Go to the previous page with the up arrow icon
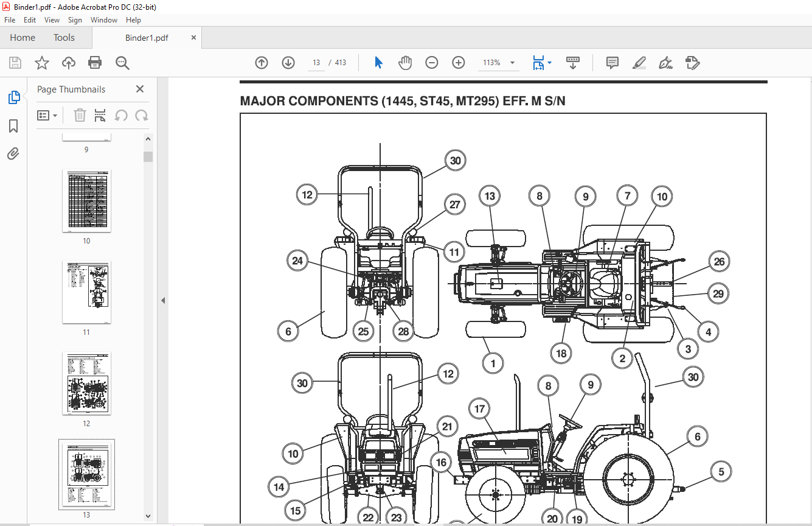 pos(262,63)
